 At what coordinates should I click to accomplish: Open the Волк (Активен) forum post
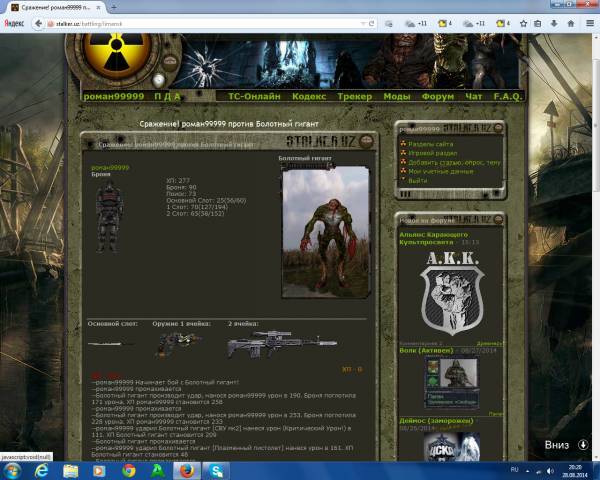[x=426, y=351]
